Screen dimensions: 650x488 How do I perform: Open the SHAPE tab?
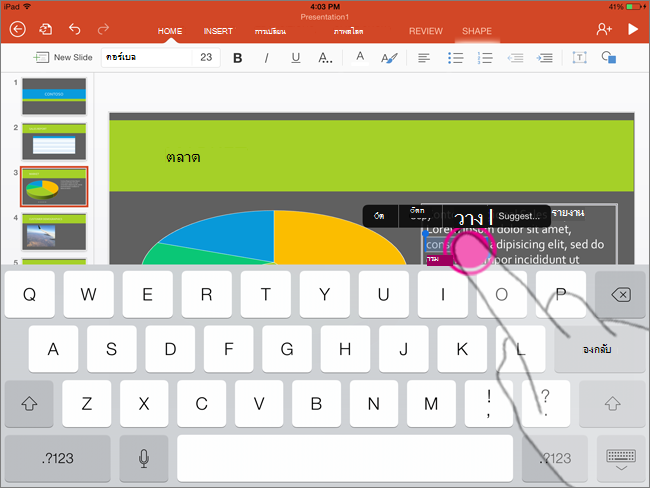point(477,31)
